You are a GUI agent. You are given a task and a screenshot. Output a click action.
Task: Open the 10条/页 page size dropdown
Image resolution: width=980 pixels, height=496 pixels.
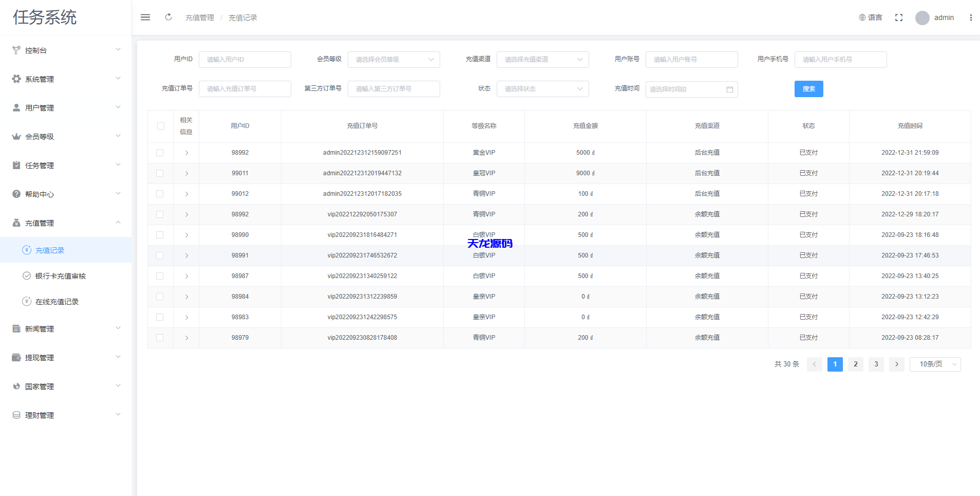pyautogui.click(x=935, y=364)
